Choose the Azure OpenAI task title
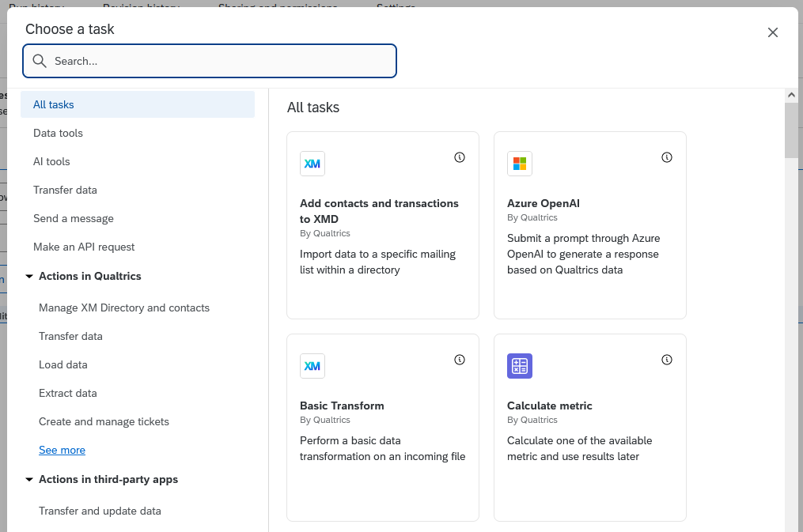Screen dimensions: 803x532 (544, 204)
